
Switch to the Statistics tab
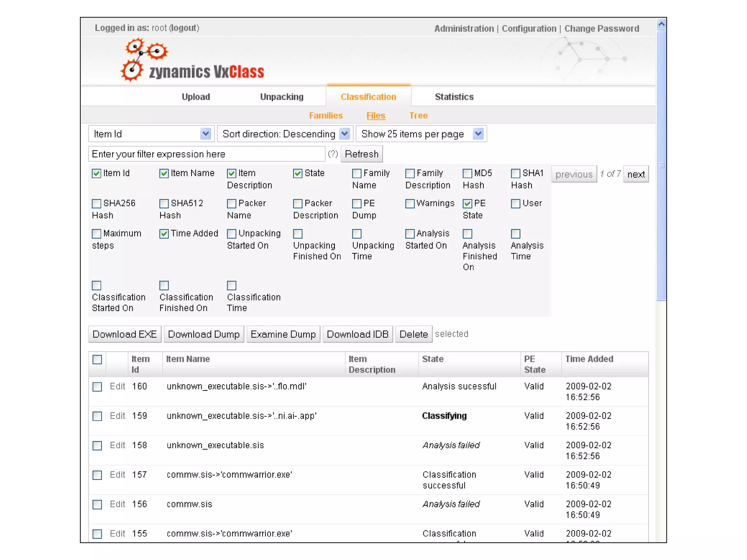(x=454, y=97)
